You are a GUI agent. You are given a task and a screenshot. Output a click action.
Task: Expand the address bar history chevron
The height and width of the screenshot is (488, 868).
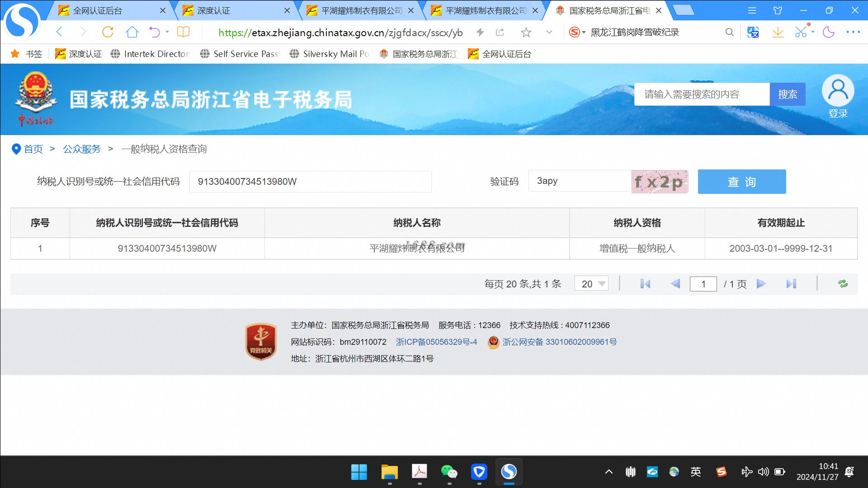click(x=549, y=32)
